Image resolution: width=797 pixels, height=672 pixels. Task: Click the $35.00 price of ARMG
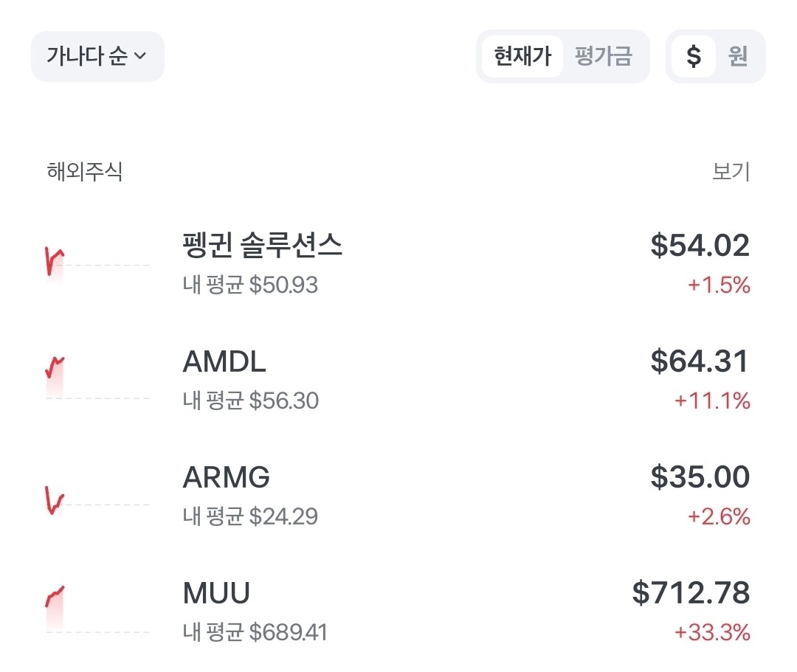700,477
